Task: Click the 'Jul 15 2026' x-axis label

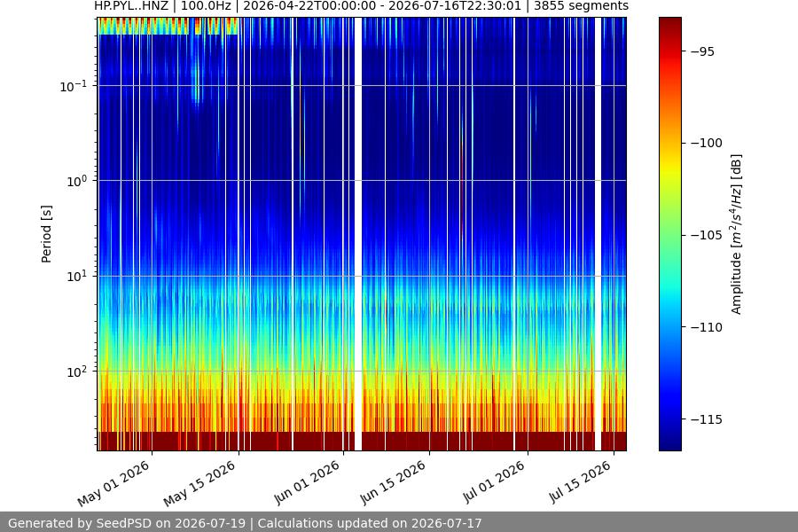Action: point(579,481)
